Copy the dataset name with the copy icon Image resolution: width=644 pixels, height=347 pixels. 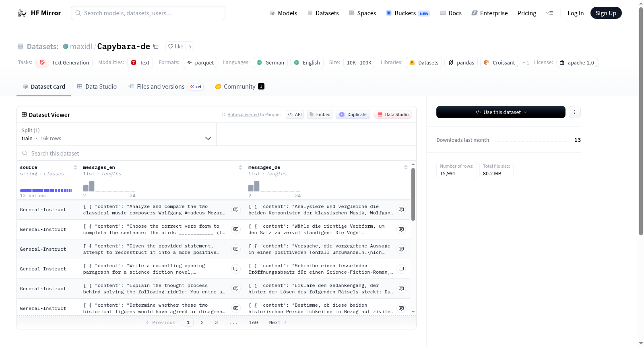click(x=156, y=46)
